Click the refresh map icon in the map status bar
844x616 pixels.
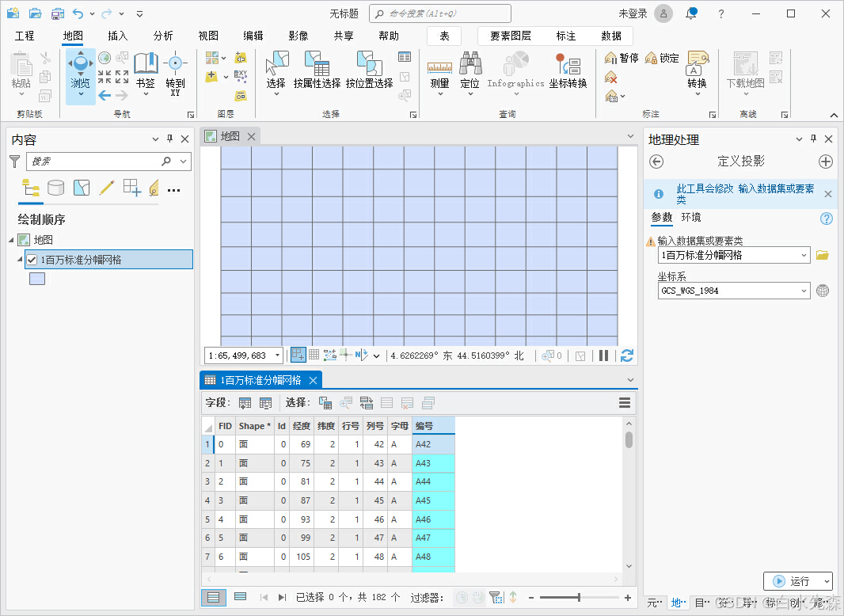point(626,356)
